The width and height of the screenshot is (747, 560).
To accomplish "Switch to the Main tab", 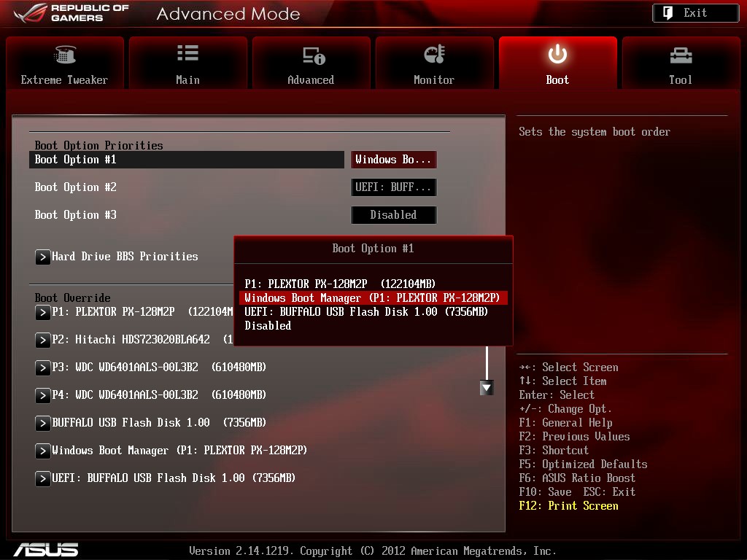I will coord(187,63).
